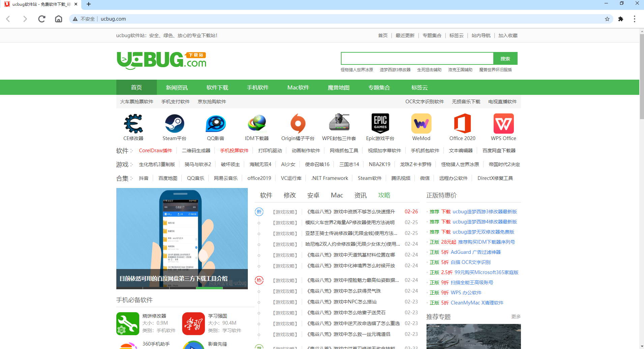This screenshot has height=349, width=644.
Task: Open 最近更新 top link
Action: (405, 35)
